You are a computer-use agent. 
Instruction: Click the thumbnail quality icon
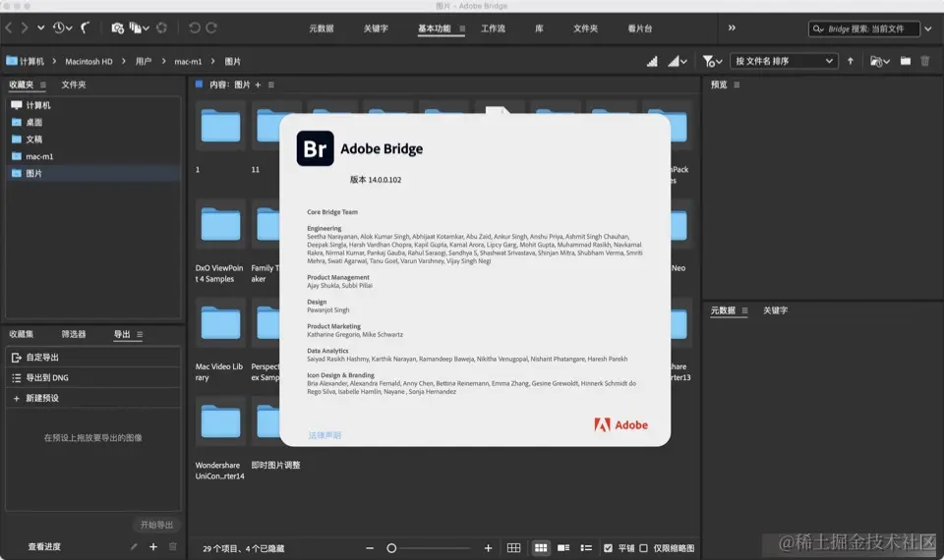click(652, 61)
